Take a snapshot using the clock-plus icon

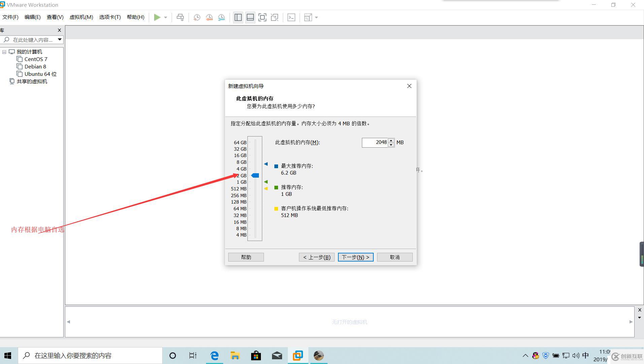click(x=197, y=18)
